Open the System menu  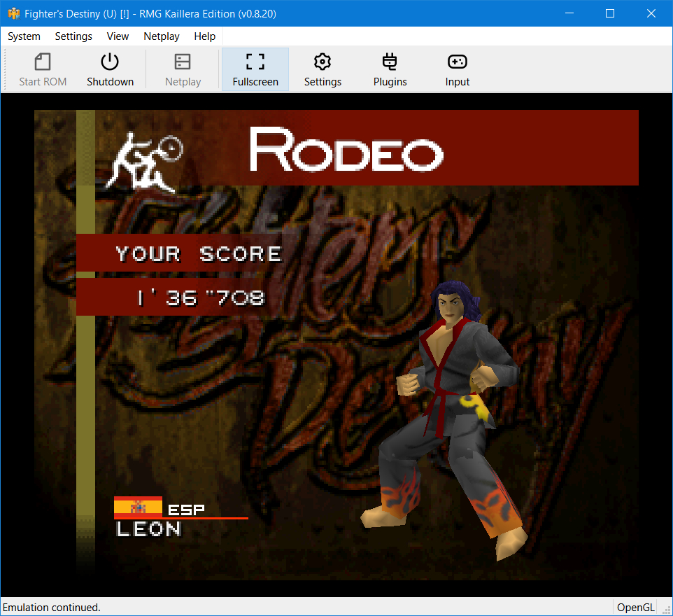click(24, 36)
